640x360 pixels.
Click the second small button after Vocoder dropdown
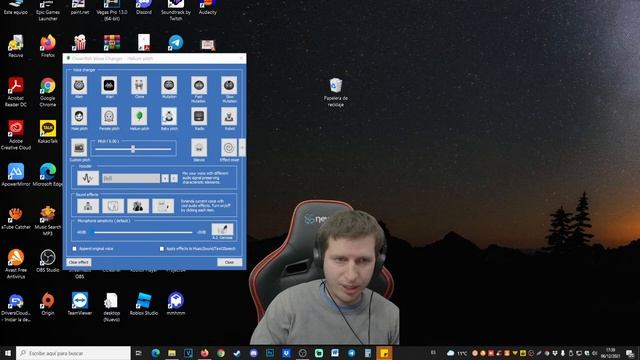click(174, 178)
